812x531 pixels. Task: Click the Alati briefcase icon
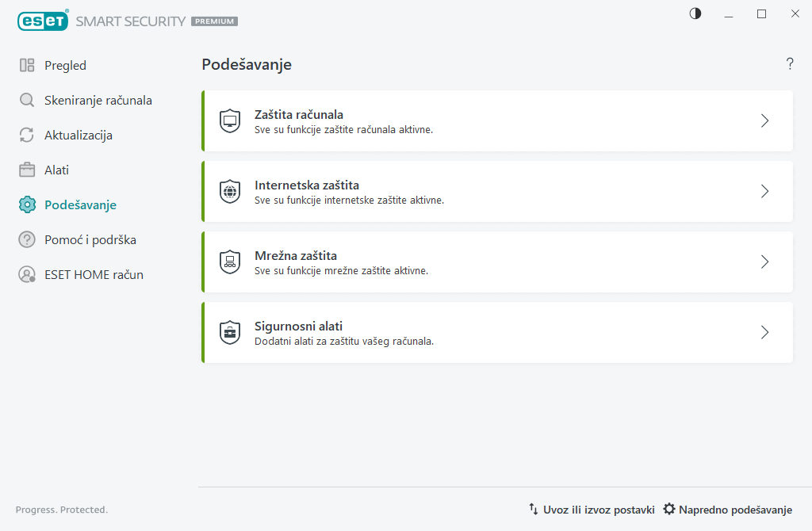pos(27,170)
